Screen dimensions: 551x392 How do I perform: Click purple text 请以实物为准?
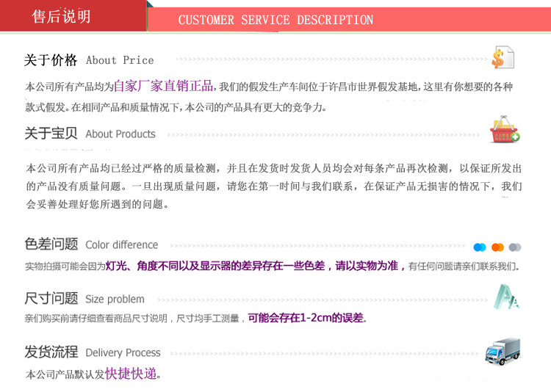click(367, 266)
